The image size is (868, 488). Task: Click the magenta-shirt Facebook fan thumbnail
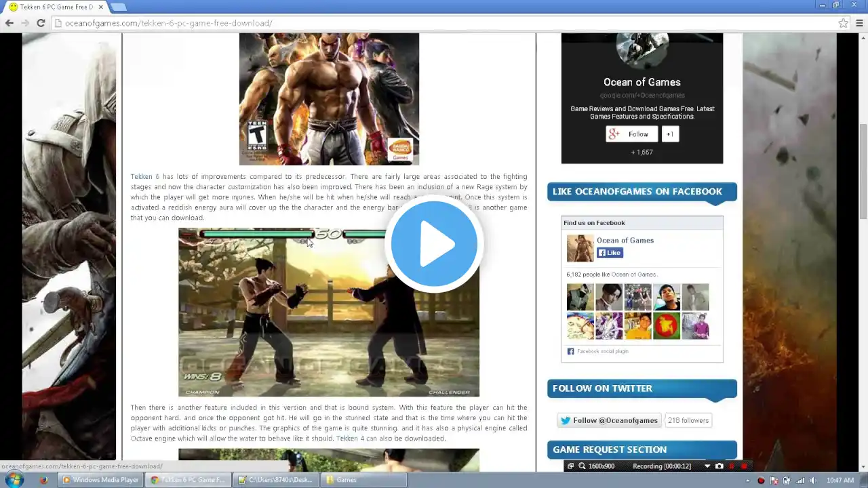click(695, 326)
